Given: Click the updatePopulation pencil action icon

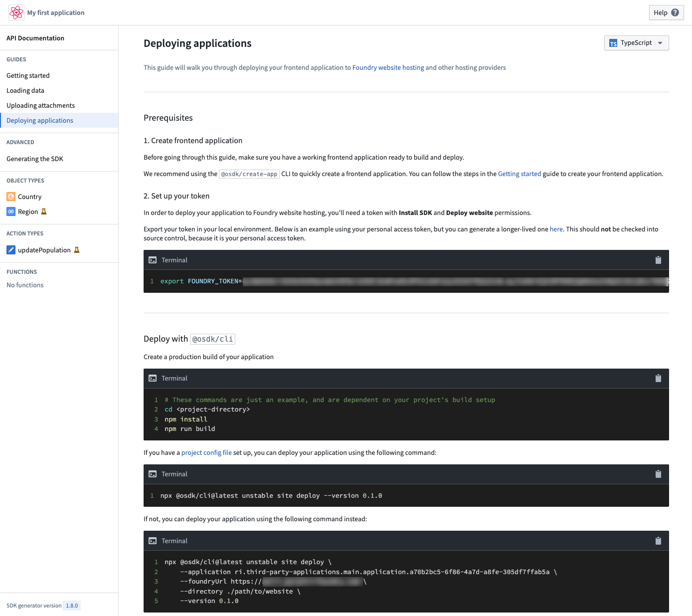Looking at the screenshot, I should coord(11,250).
